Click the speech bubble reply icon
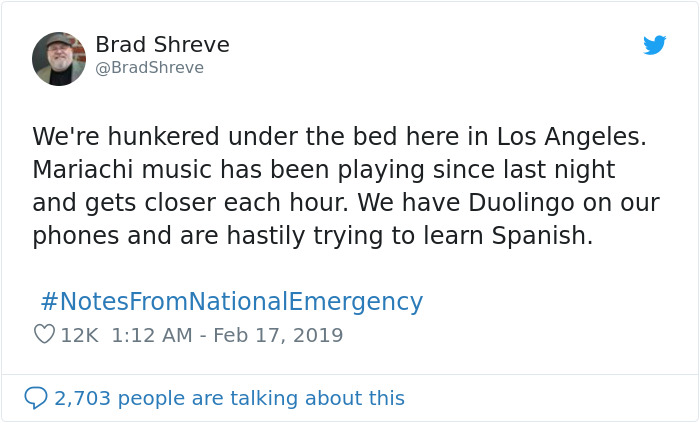The image size is (700, 423). (35, 398)
